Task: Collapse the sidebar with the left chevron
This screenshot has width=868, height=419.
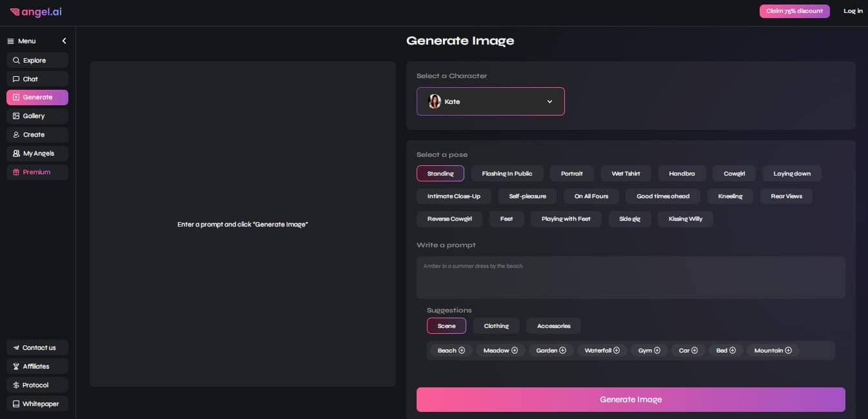Action: [x=64, y=41]
